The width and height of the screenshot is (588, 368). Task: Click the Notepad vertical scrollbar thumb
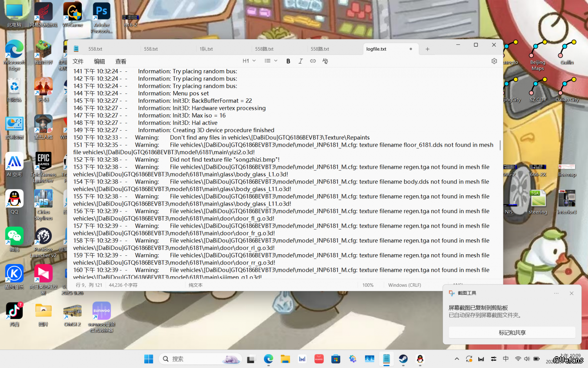(x=500, y=145)
